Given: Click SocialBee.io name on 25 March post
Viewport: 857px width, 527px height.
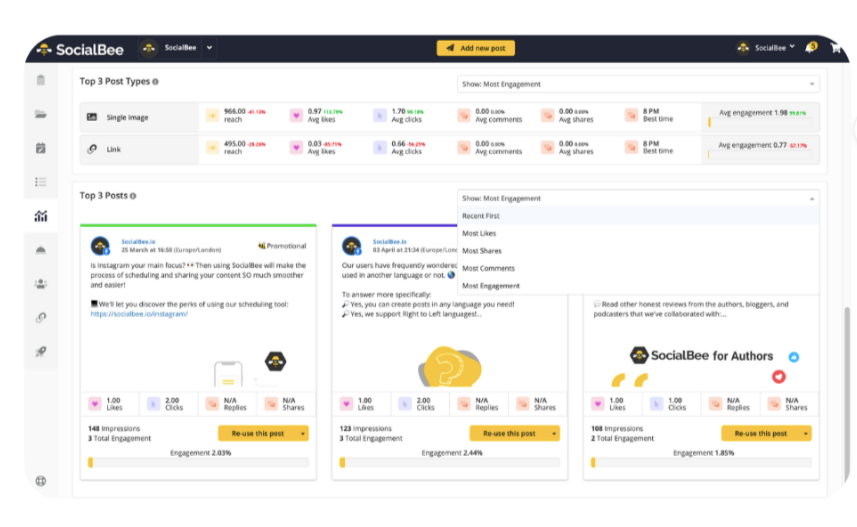Looking at the screenshot, I should [138, 242].
